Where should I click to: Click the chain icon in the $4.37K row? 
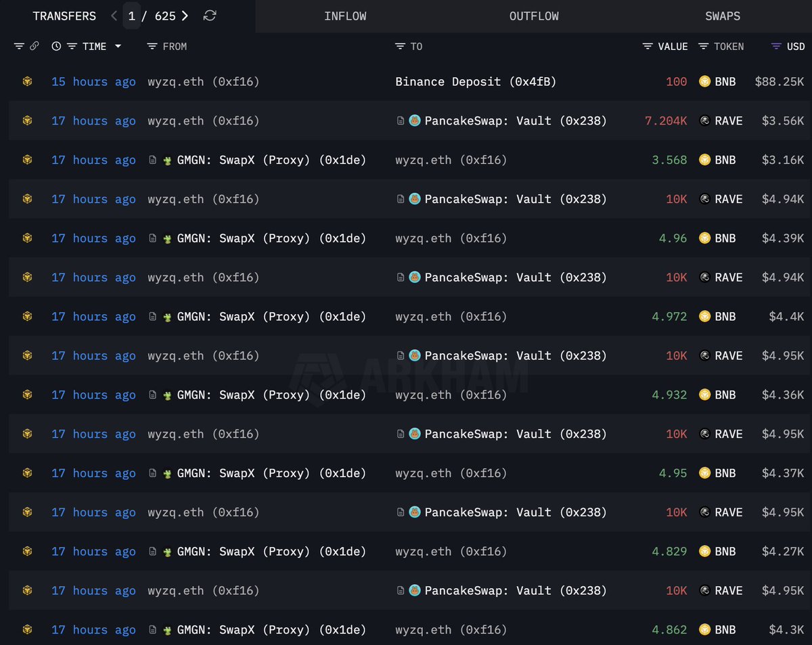[x=27, y=473]
